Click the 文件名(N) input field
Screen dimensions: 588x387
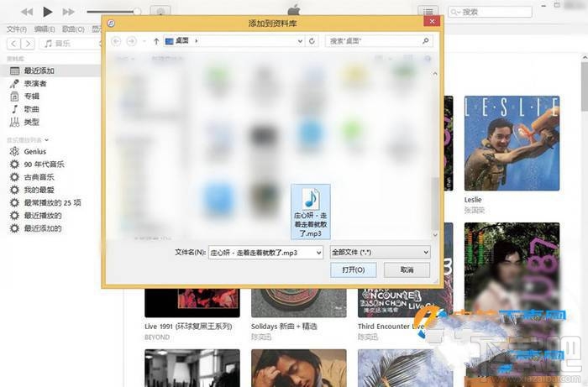[265, 253]
